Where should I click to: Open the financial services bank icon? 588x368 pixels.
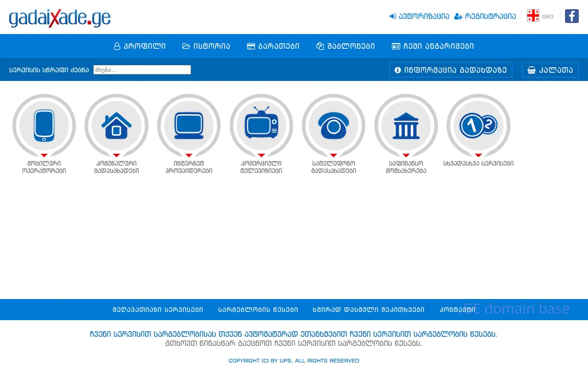tap(406, 125)
